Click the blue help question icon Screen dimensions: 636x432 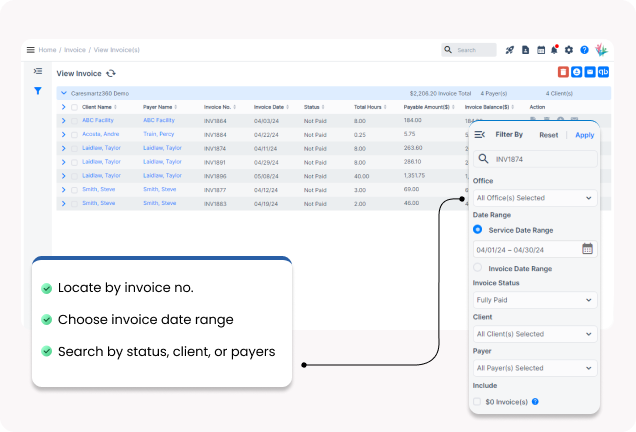[584, 50]
